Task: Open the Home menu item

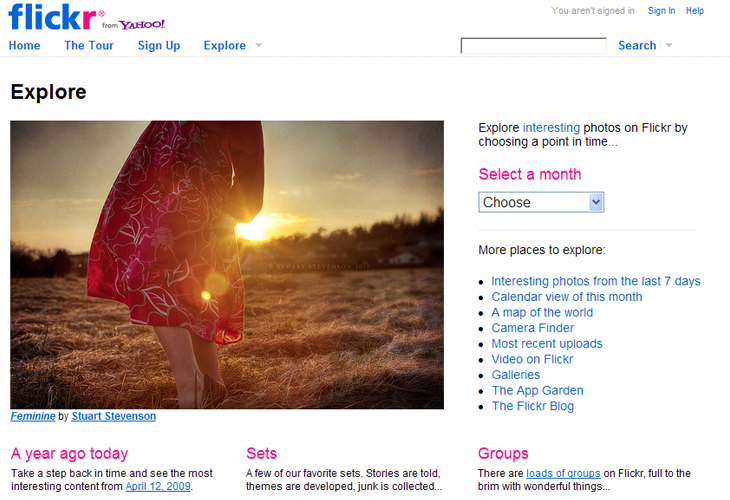Action: pyautogui.click(x=25, y=45)
